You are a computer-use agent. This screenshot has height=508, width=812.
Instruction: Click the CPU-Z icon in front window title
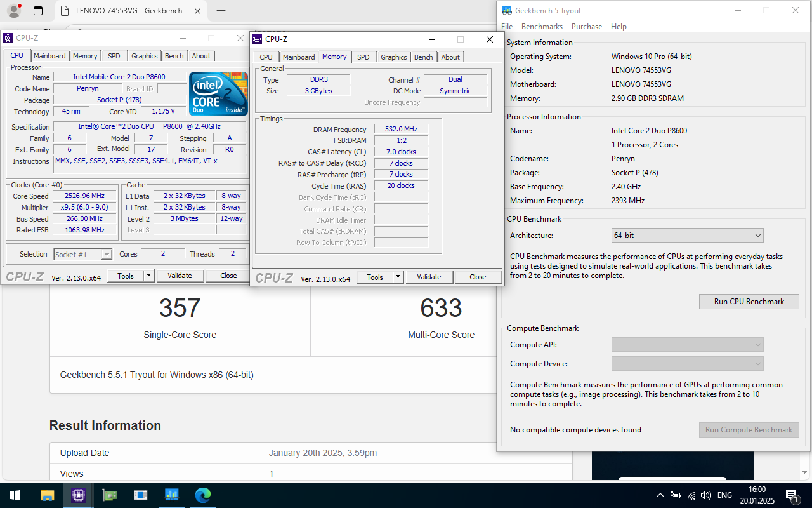[x=257, y=39]
